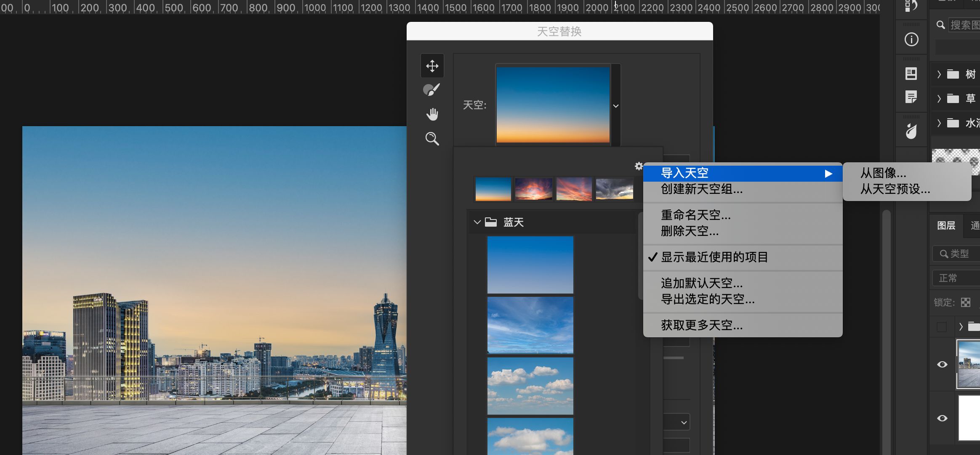The height and width of the screenshot is (455, 980).
Task: Choose 删除天空...
Action: (x=743, y=231)
